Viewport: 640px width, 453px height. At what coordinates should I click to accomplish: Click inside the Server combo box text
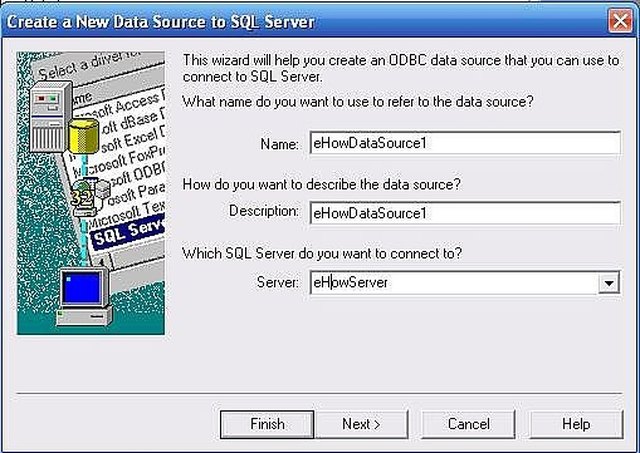click(x=454, y=282)
